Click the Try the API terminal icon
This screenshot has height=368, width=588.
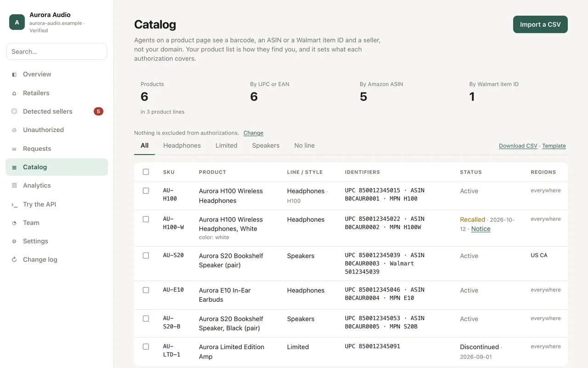(x=14, y=205)
